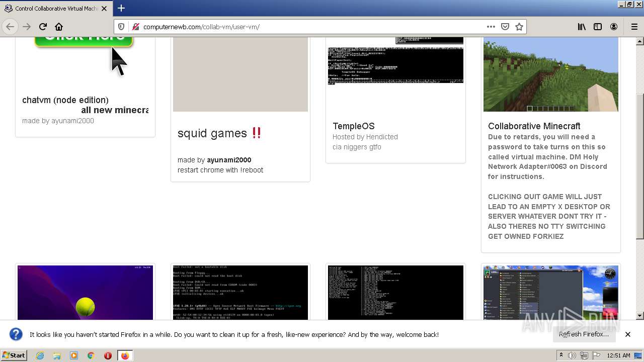
Task: Click 'made by ayunami2000' text under chatvm
Action: point(58,121)
